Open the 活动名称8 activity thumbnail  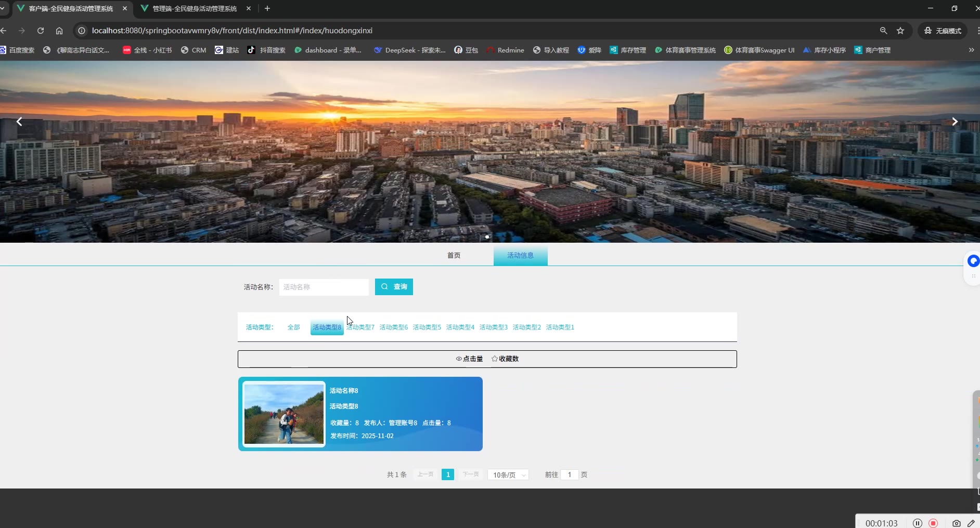tap(284, 414)
